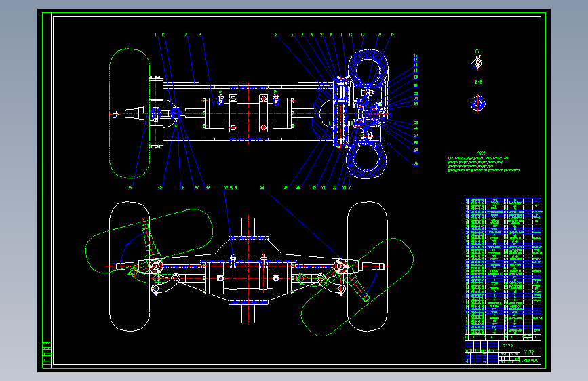Click part balloon number 1 at top

coord(155,35)
